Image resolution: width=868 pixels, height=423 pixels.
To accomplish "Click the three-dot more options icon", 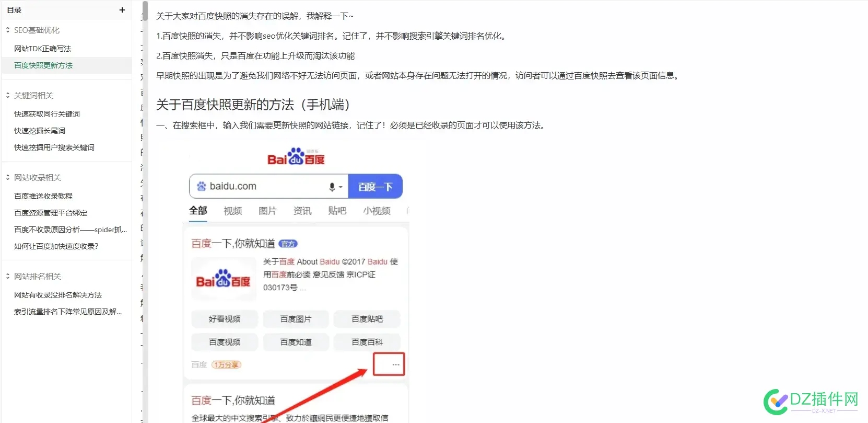I will pos(396,364).
